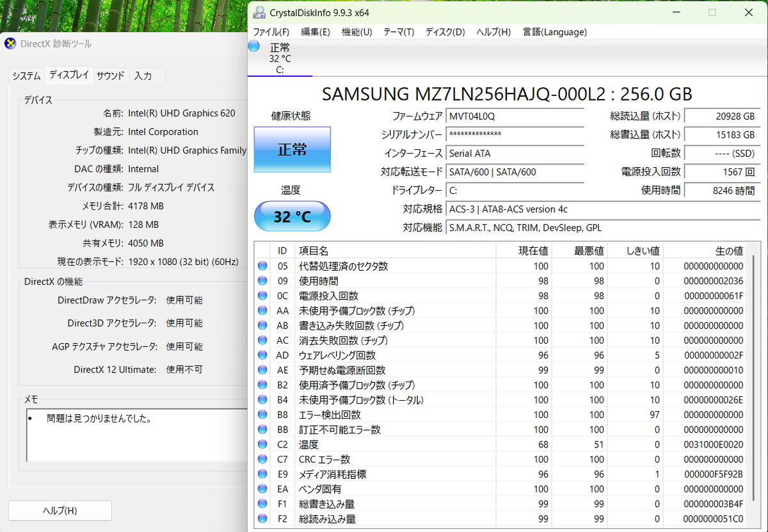The image size is (768, 532).
Task: Switch to ディスプレイ tab in DirectX tool
Action: (x=69, y=75)
